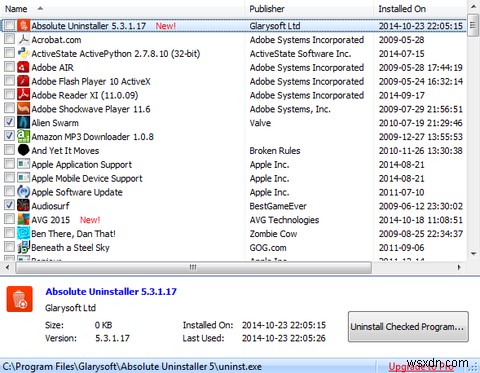Check the Adobe Reader XI checkbox
Viewport: 480px width, 373px height.
9,94
